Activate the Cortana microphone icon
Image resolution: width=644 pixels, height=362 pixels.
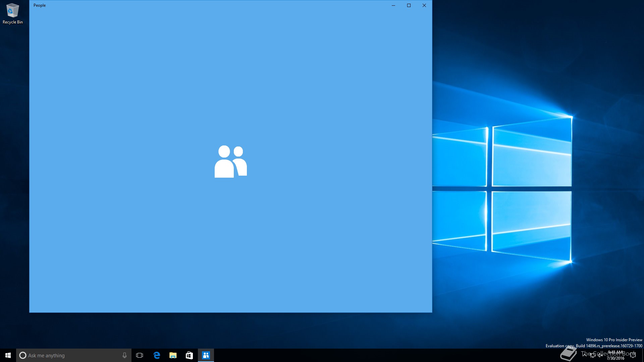pos(124,355)
